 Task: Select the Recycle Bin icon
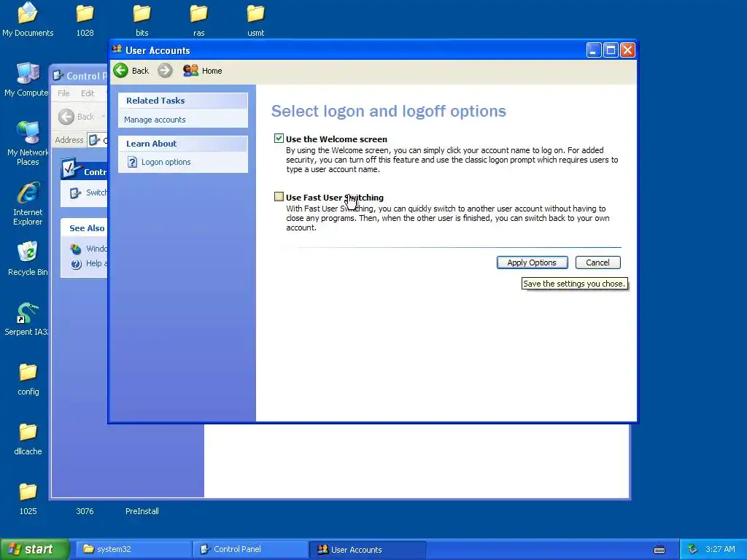(x=28, y=259)
